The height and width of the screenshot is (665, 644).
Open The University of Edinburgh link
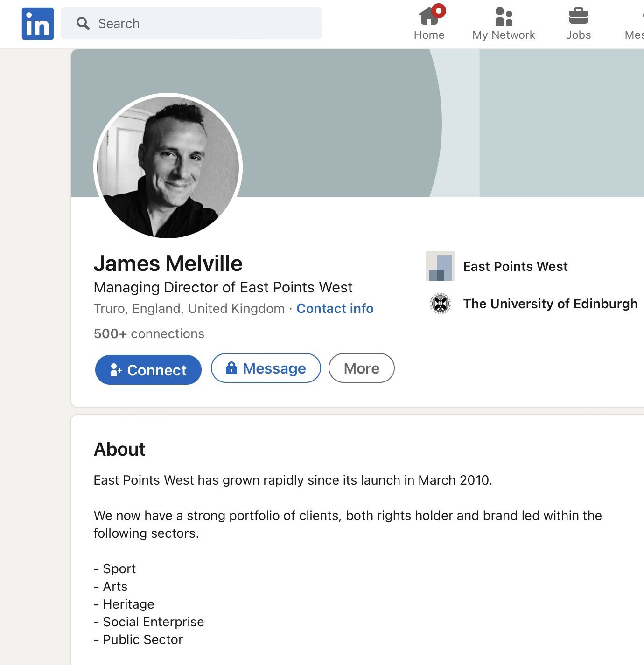550,304
